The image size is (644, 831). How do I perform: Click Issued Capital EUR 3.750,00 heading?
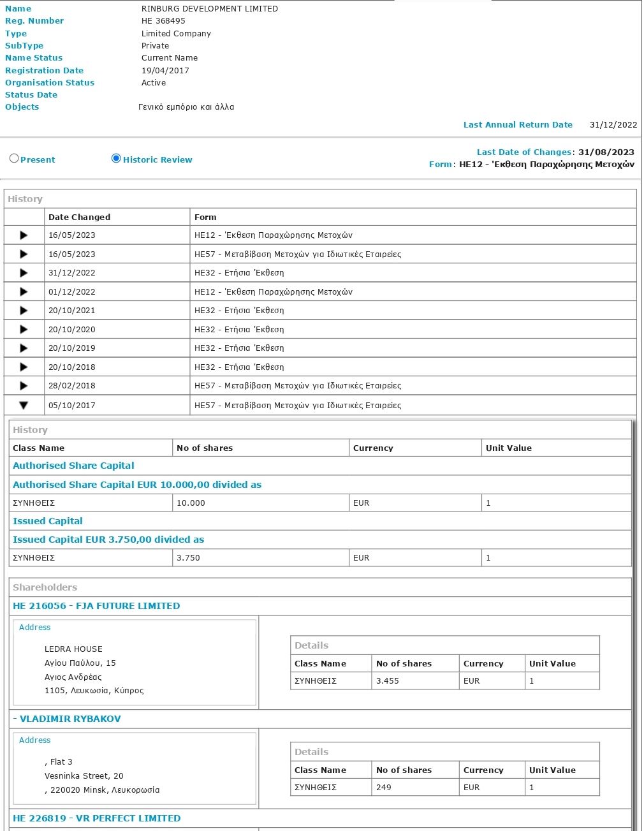pos(108,540)
